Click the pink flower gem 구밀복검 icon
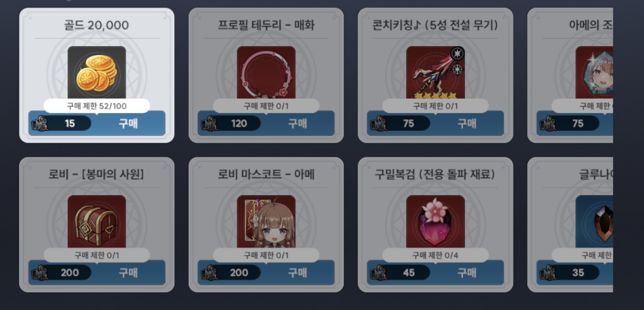644x310 pixels. (435, 222)
